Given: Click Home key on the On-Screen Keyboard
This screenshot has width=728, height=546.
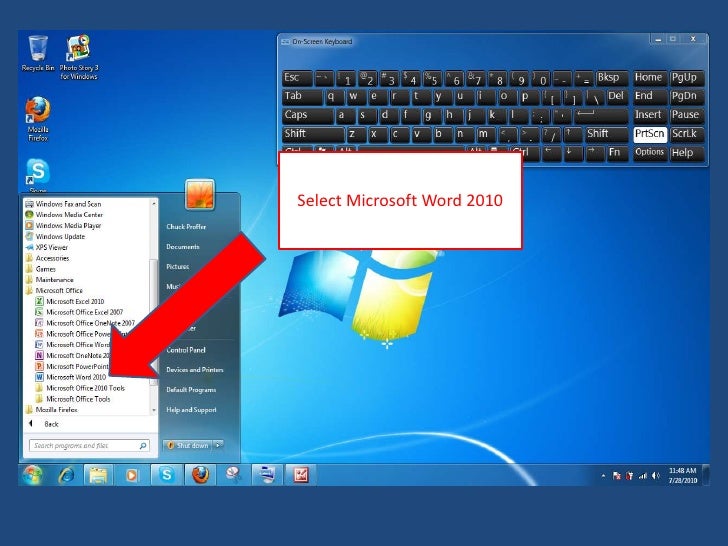Looking at the screenshot, I should [650, 78].
